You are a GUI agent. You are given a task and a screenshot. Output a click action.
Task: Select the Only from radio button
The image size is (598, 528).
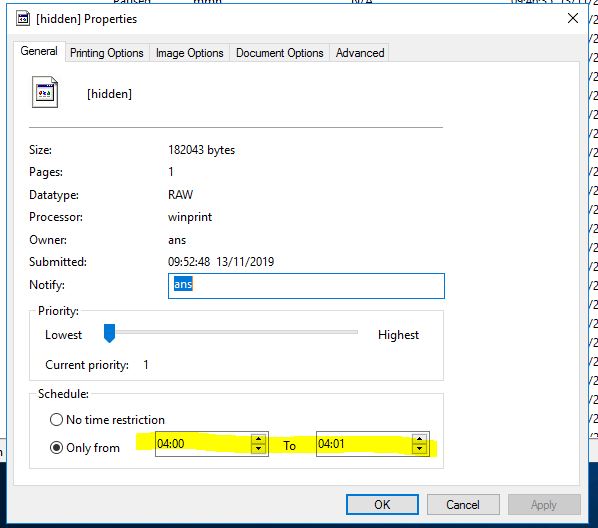[56, 448]
